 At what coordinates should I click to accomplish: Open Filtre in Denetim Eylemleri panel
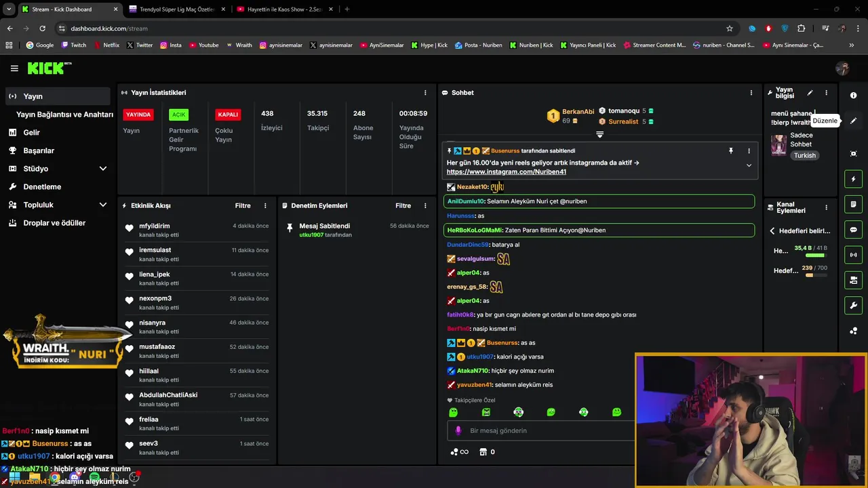403,205
